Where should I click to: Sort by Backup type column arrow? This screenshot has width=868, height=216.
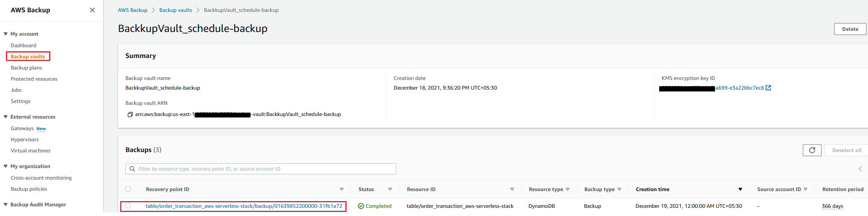[x=619, y=189]
